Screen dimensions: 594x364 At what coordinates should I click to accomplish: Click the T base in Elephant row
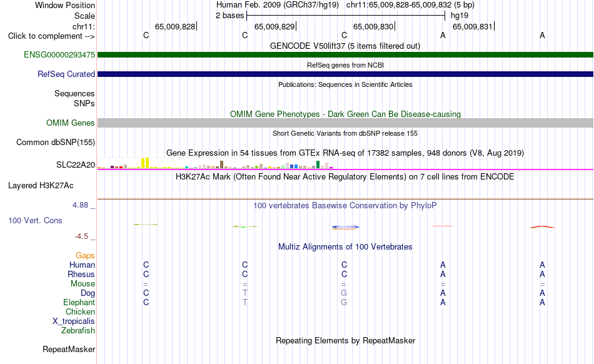[245, 302]
